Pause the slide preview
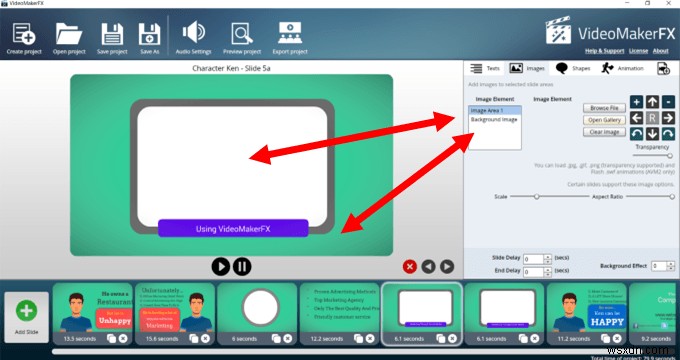 coord(242,266)
